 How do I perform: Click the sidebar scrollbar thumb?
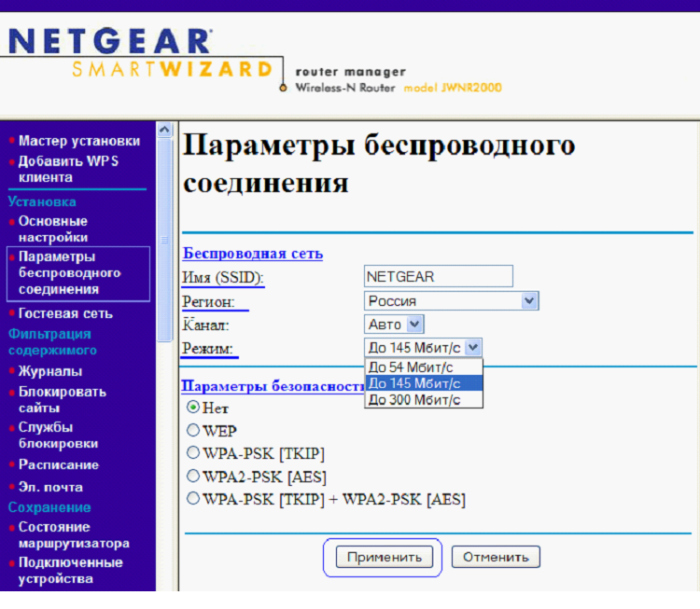click(164, 240)
